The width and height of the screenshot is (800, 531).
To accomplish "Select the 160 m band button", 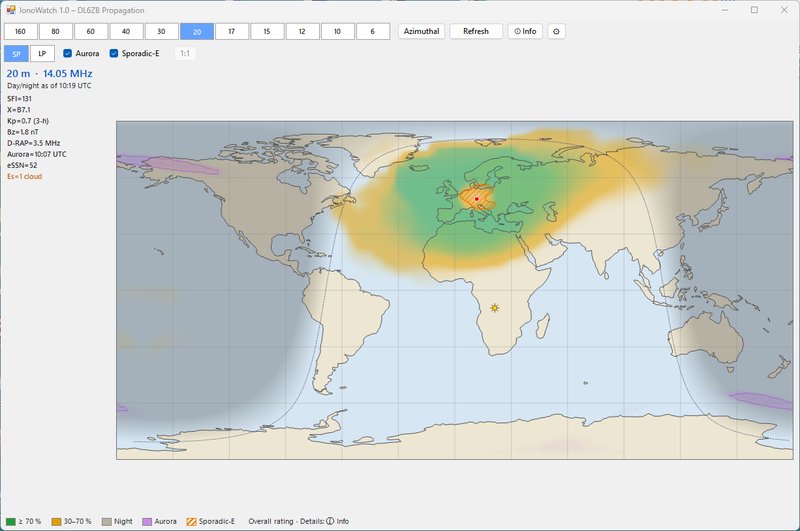I will click(21, 31).
